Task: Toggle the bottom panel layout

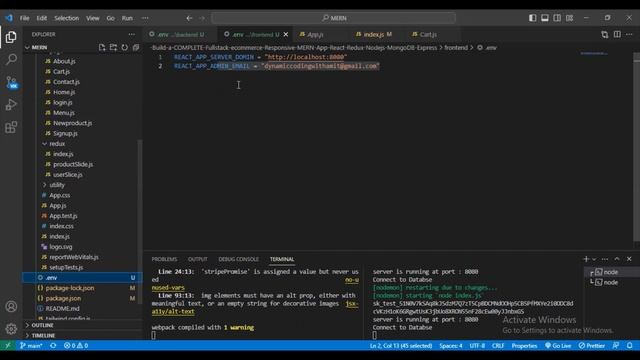Action: 545,18
